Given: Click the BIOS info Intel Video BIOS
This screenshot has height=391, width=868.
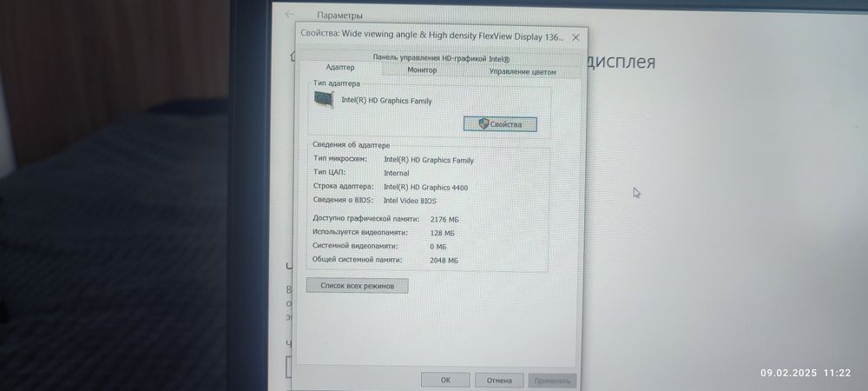Looking at the screenshot, I should [x=410, y=201].
